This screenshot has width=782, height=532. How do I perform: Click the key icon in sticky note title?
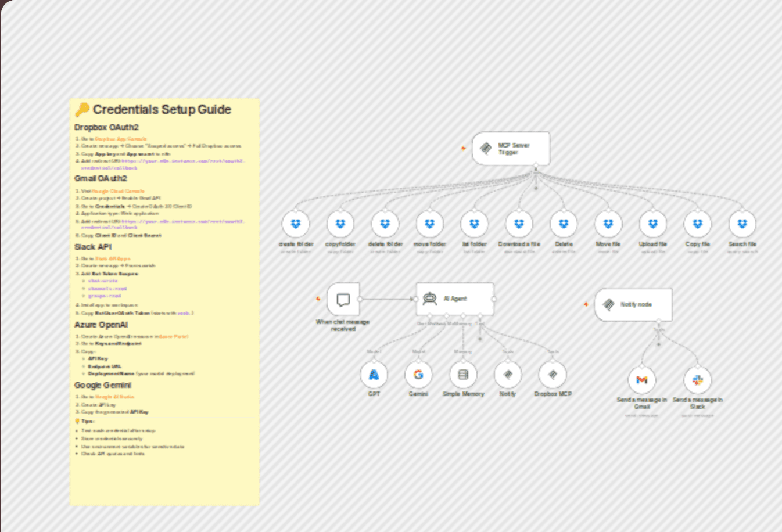[82, 109]
